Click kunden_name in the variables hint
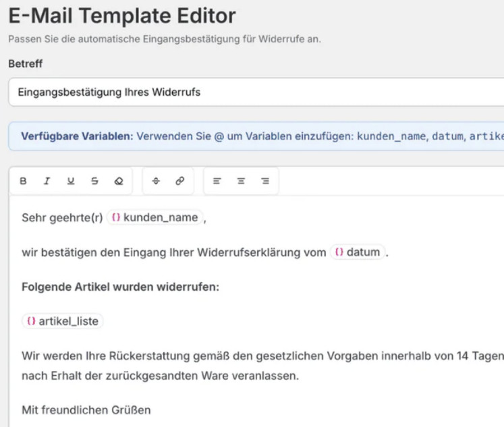The height and width of the screenshot is (427, 504). coord(392,136)
